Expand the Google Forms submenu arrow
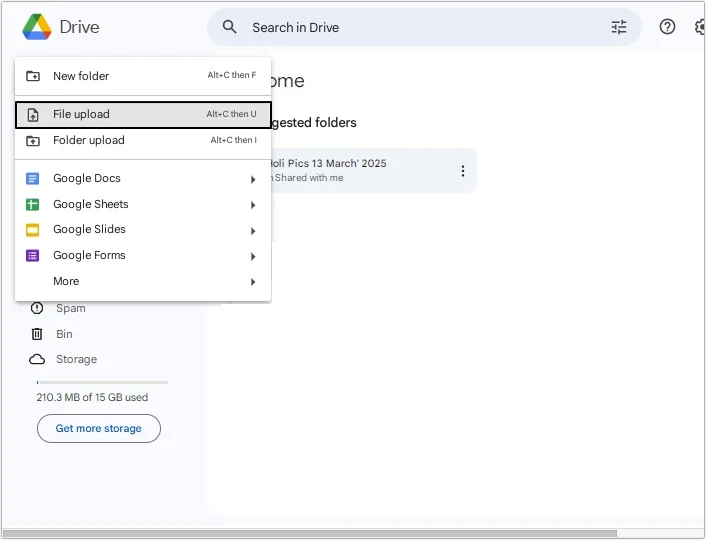 coord(253,257)
